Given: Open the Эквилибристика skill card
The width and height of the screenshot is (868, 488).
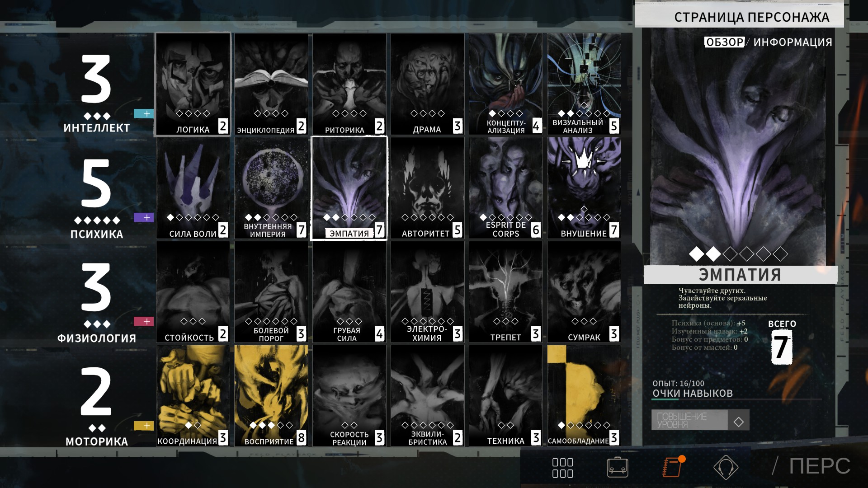Looking at the screenshot, I should click(428, 396).
